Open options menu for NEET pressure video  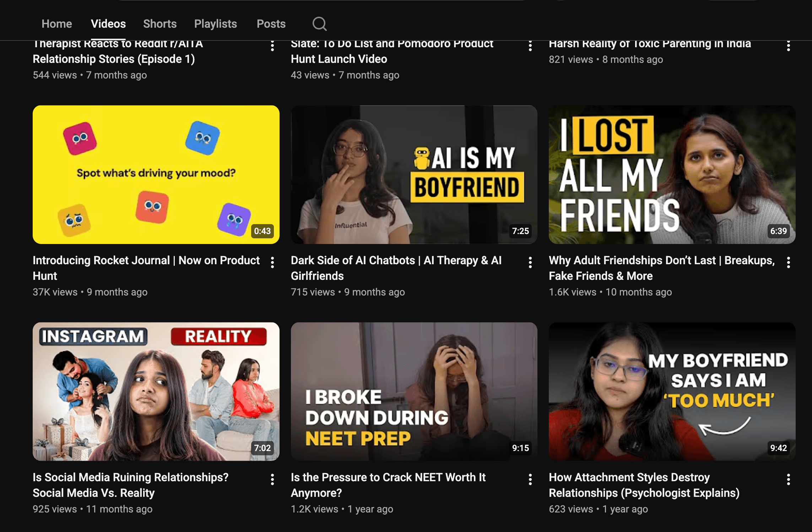(530, 479)
